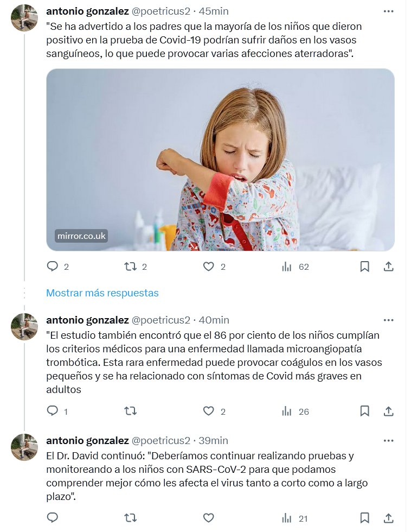Share the first tweet with the image

point(388,267)
